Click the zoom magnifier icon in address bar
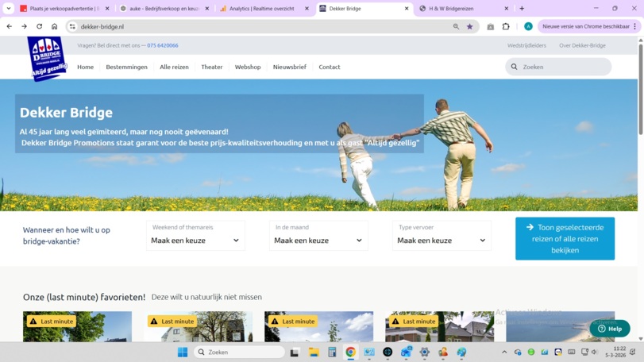 (456, 26)
